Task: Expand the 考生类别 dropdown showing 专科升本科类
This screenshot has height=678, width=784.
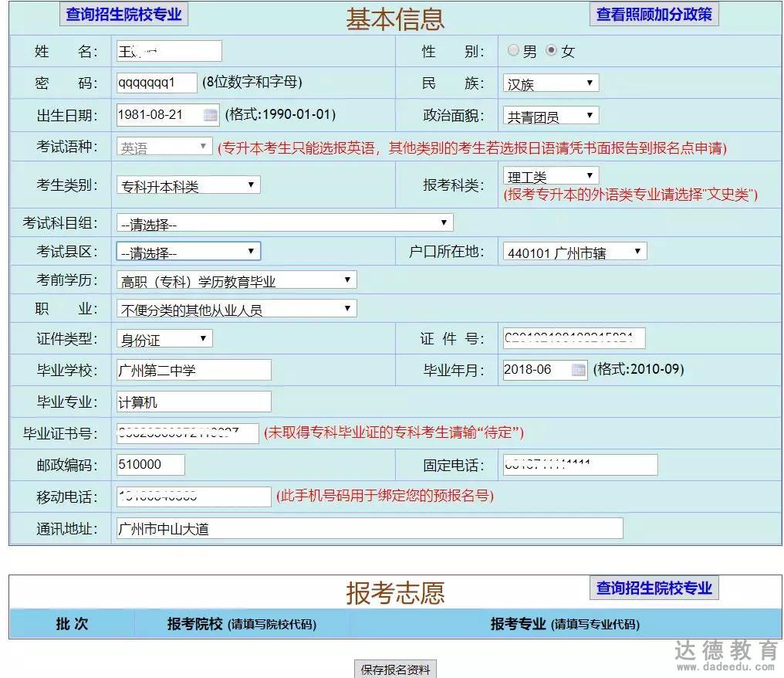Action: click(188, 185)
